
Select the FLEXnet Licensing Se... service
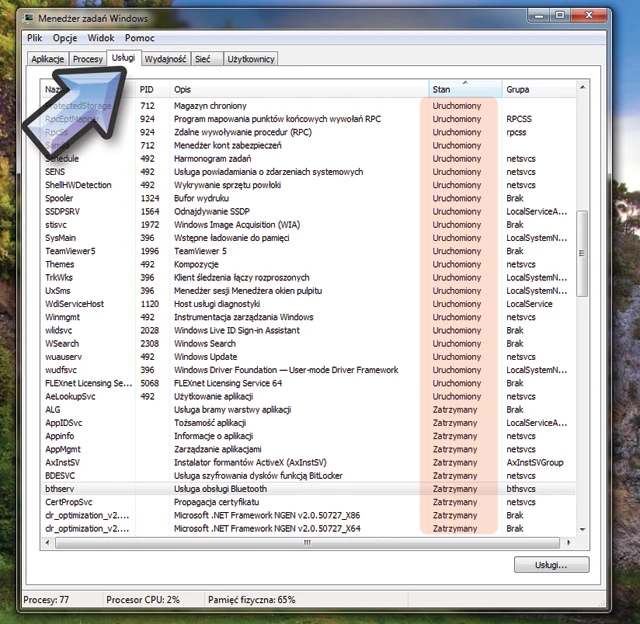click(308, 383)
